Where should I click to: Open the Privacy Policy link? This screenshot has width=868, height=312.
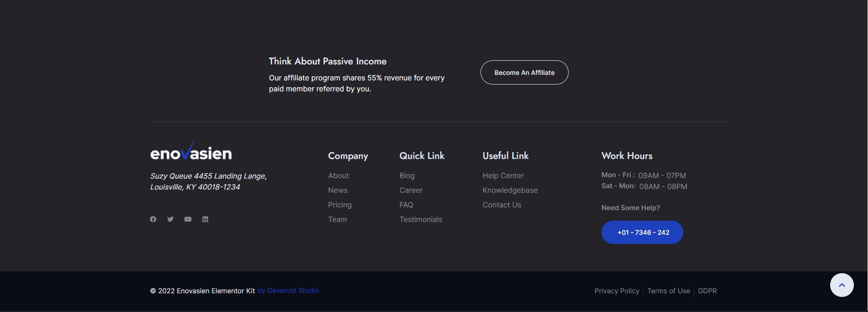click(x=617, y=291)
